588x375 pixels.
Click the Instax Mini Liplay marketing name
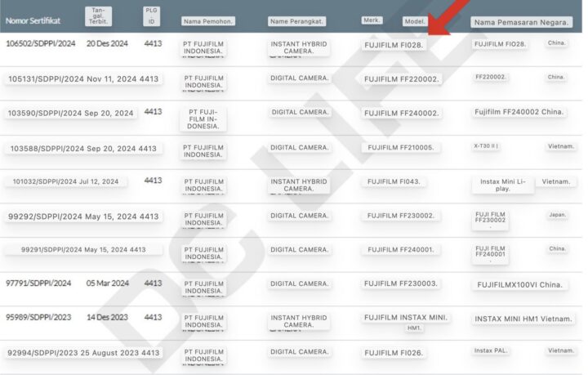click(x=503, y=185)
